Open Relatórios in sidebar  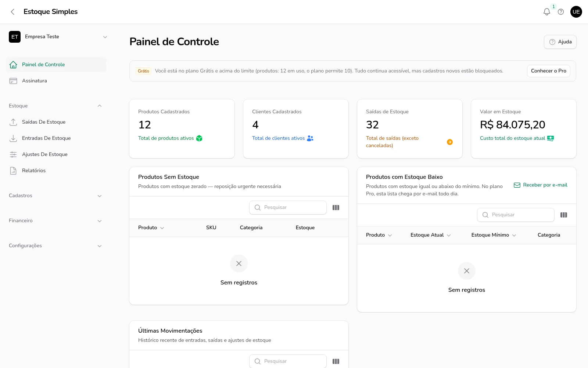pyautogui.click(x=56, y=171)
